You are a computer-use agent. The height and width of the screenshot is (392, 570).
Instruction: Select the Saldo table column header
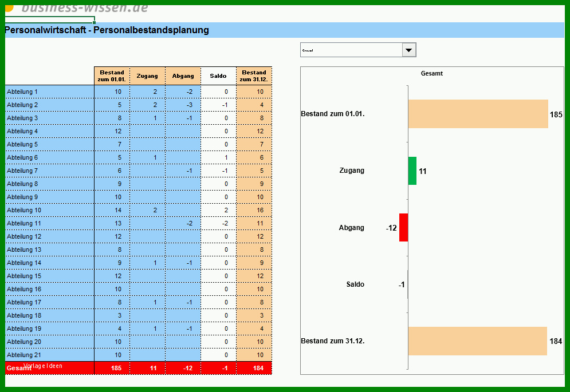tap(218, 76)
